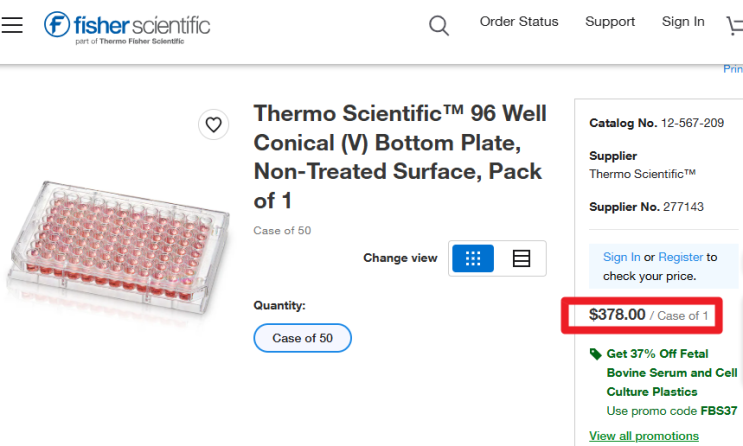
Task: Switch to grid view icon
Action: [x=473, y=258]
